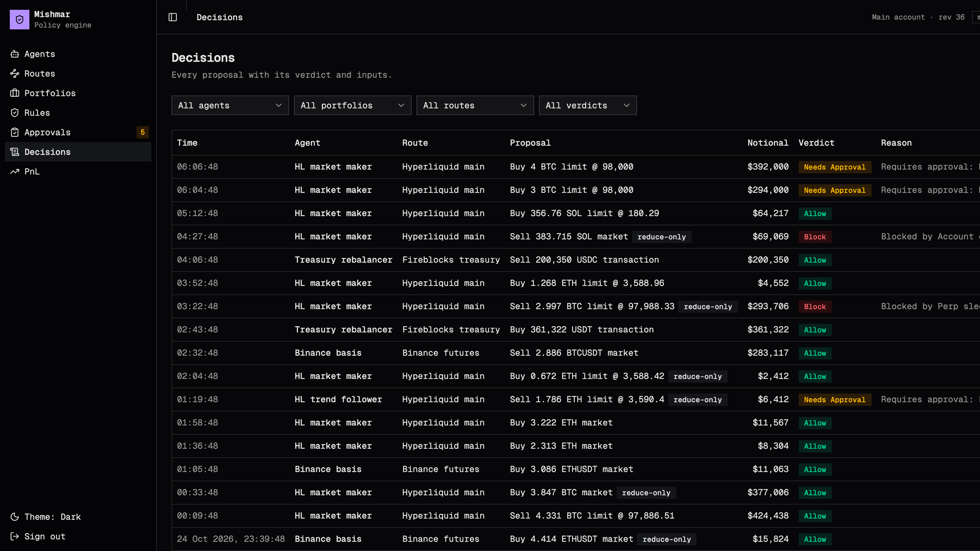Click the PnL trending-up icon
The height and width of the screenshot is (551, 980).
click(14, 171)
